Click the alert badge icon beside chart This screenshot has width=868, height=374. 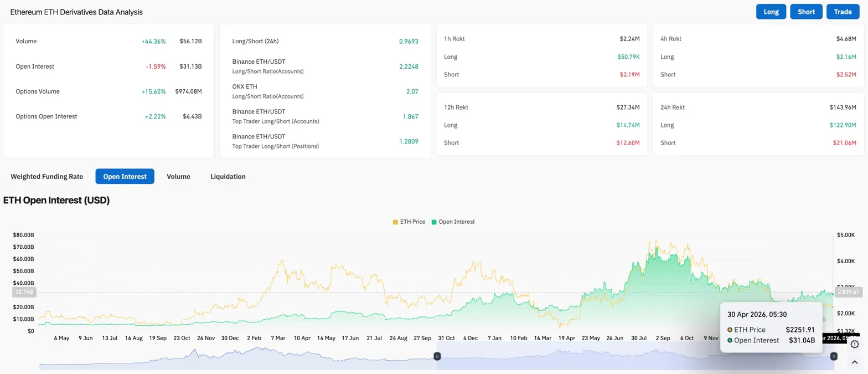tap(855, 344)
